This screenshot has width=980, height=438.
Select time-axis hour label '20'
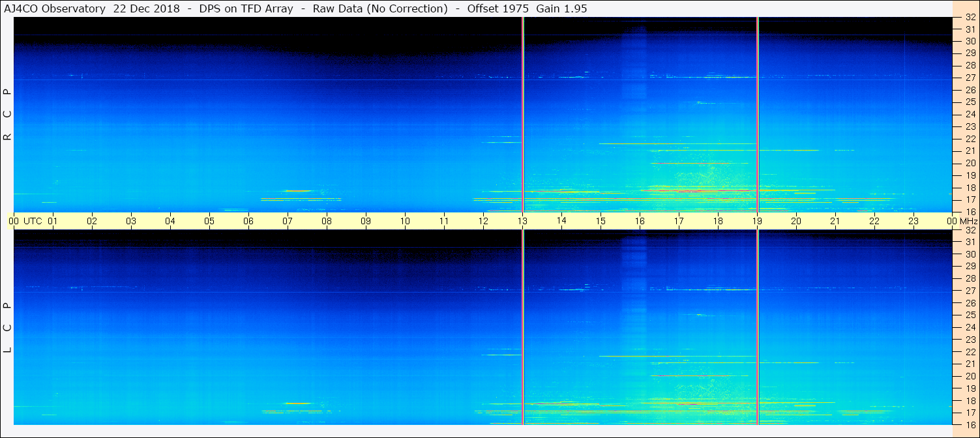coord(796,221)
